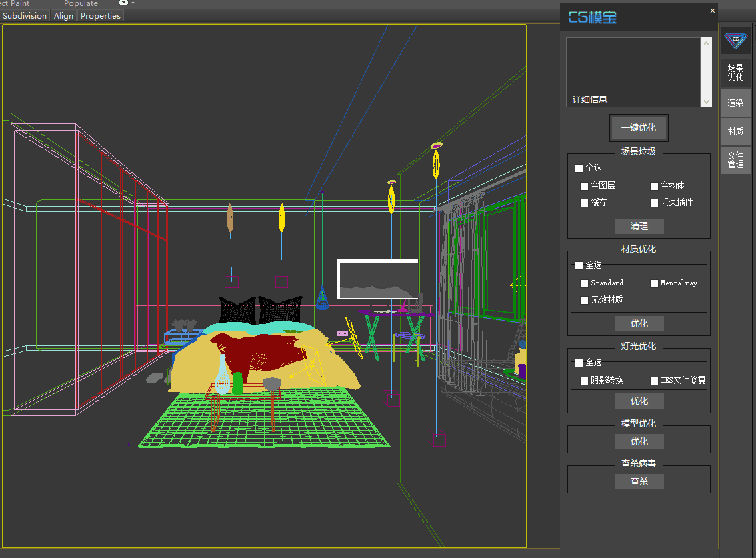Tick the 空物体 checkbox
756x558 pixels.
655,186
